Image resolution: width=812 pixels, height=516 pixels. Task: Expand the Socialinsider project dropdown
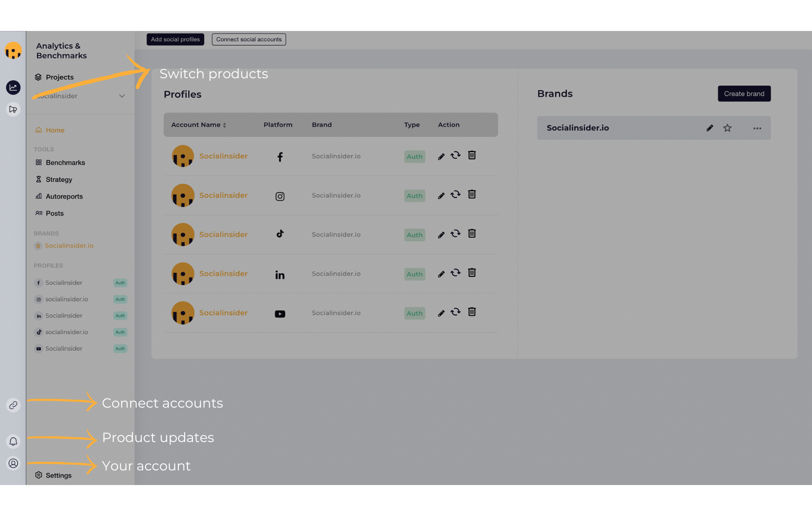[x=122, y=96]
